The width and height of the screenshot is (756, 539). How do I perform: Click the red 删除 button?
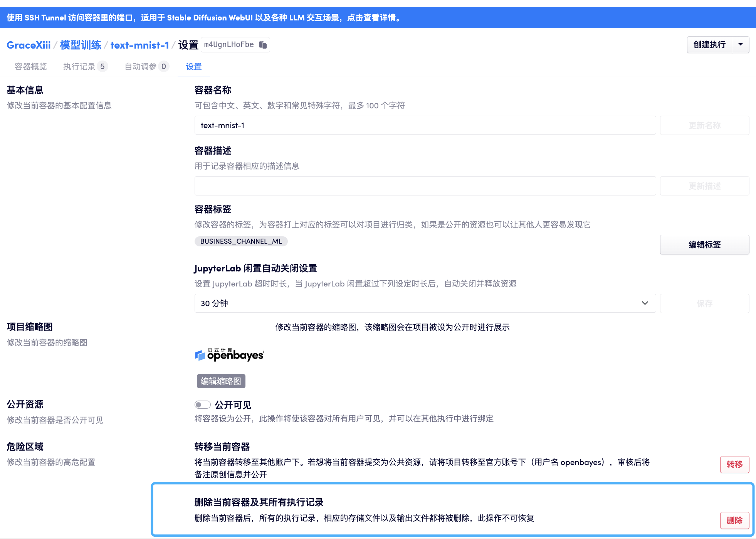click(x=734, y=520)
